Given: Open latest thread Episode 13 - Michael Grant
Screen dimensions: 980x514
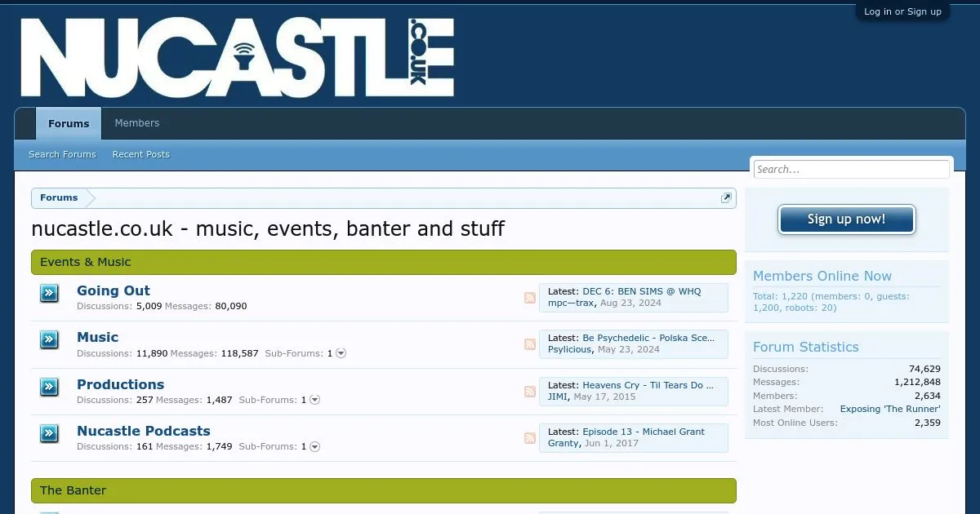Looking at the screenshot, I should coord(644,432).
